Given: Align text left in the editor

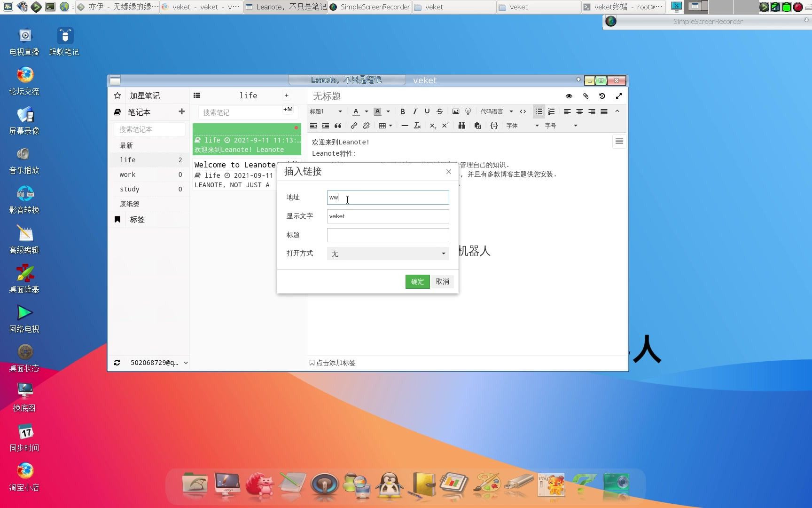Looking at the screenshot, I should 567,111.
